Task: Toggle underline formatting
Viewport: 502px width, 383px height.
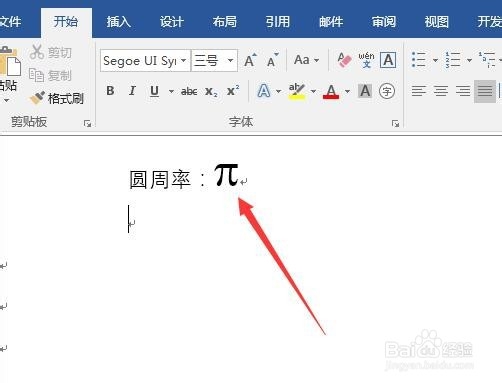Action: 154,91
